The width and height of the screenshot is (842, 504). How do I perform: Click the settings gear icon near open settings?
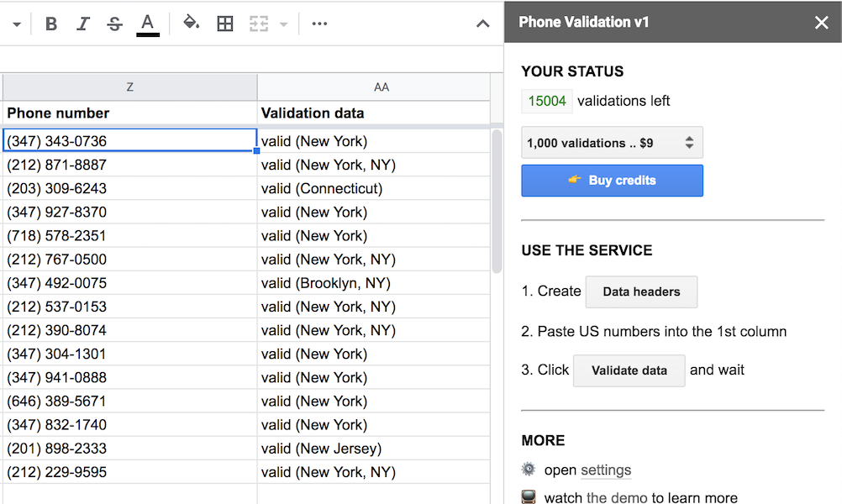point(529,470)
